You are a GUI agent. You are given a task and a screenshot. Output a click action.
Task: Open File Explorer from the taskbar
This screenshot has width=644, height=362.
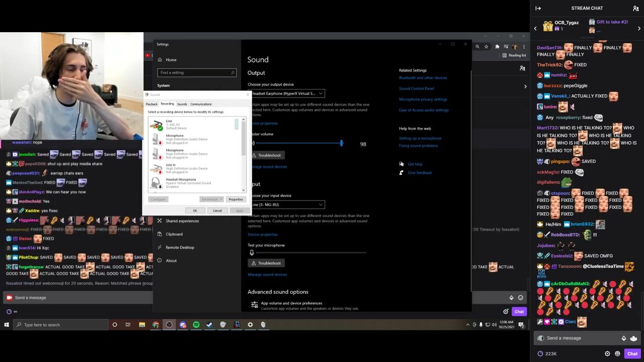coord(142,325)
